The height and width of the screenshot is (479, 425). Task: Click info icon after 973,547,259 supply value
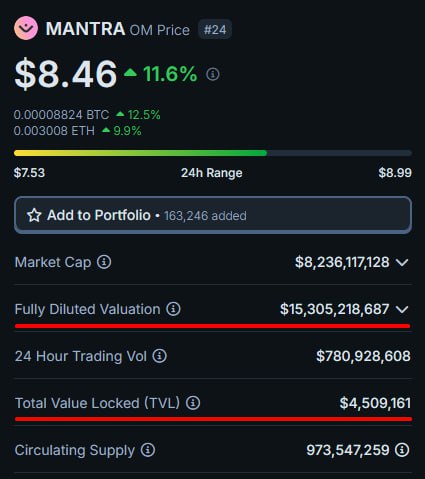click(402, 450)
